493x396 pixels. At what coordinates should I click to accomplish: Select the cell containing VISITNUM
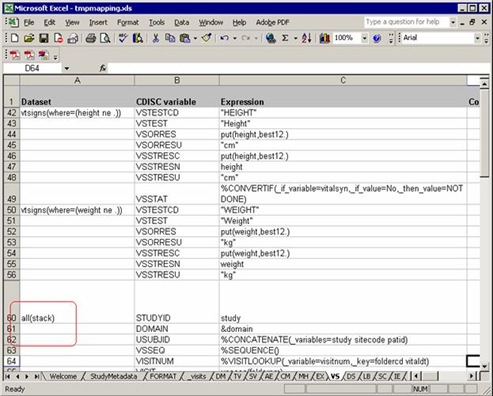click(x=177, y=361)
